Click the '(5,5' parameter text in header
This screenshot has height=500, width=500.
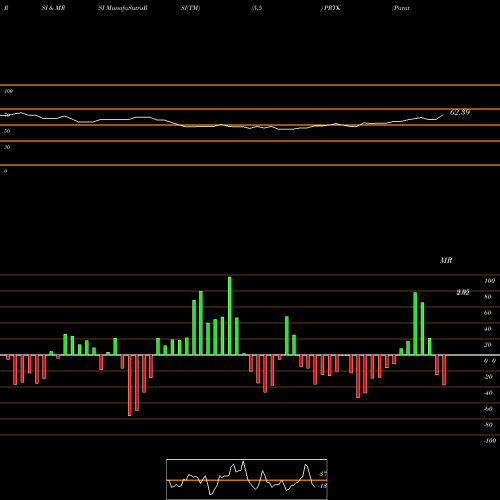[x=257, y=8]
